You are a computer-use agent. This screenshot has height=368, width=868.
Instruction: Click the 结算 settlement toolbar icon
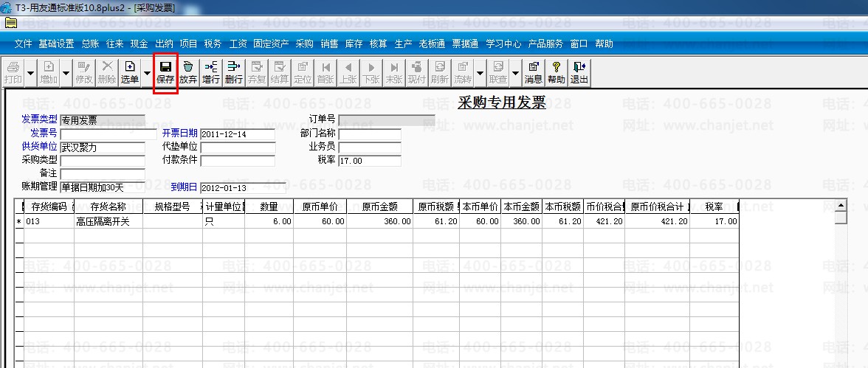pyautogui.click(x=280, y=72)
